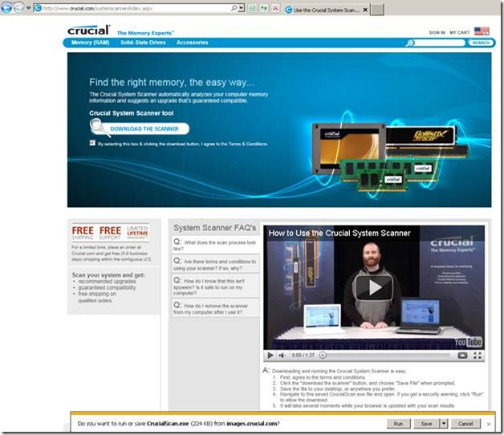Click the video pop-up arrow icon
Viewport: 504px width, 435px height.
point(462,356)
